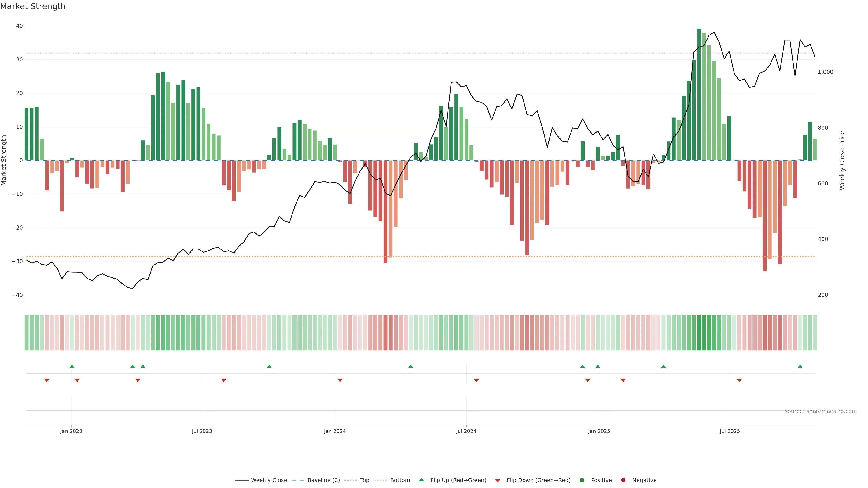
Task: Click the Flip Up green triangle legend icon
Action: coord(421,480)
